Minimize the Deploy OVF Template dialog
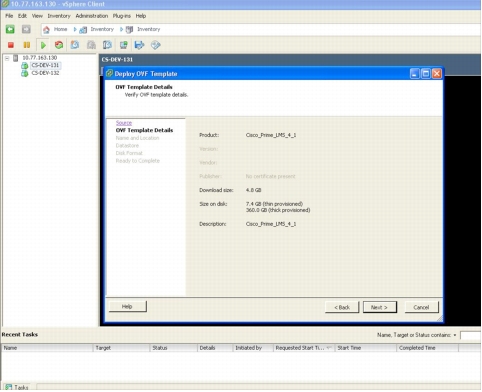This screenshot has width=482, height=392. pyautogui.click(x=414, y=74)
